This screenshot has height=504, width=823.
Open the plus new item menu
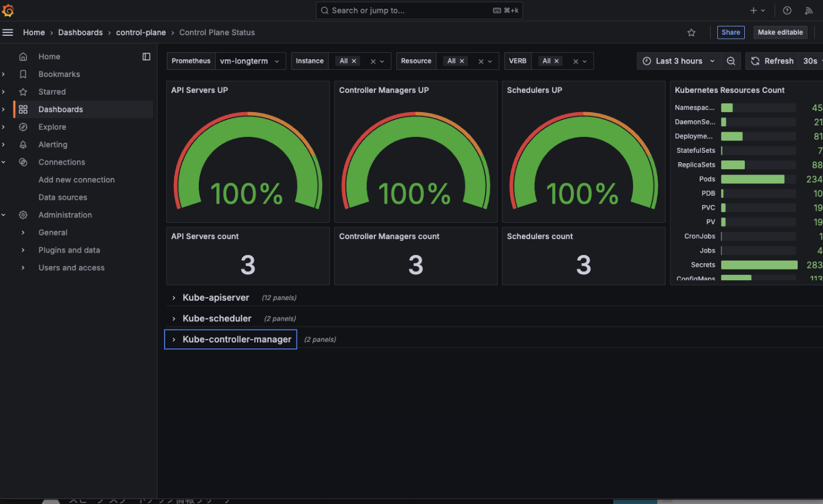[x=757, y=11]
